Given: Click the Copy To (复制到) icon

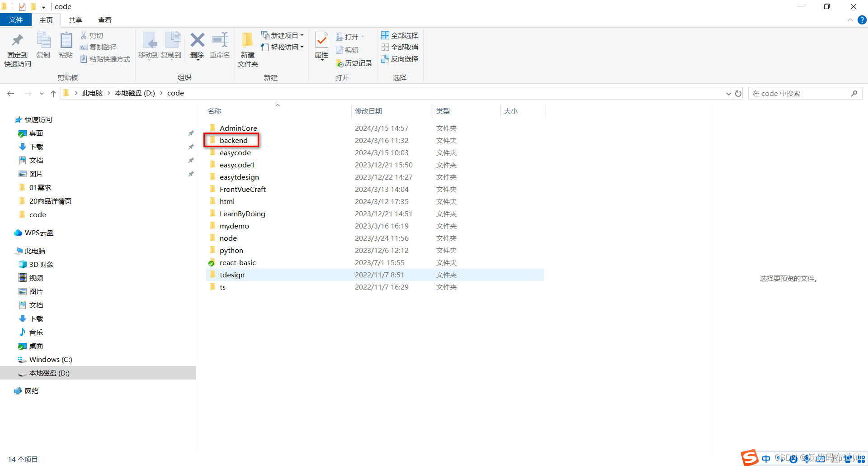Looking at the screenshot, I should [x=172, y=40].
